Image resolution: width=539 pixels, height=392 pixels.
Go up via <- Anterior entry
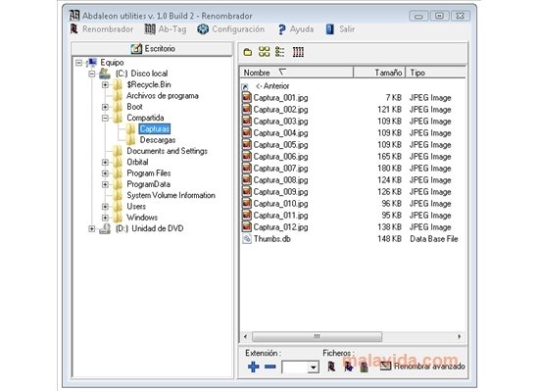pyautogui.click(x=272, y=86)
